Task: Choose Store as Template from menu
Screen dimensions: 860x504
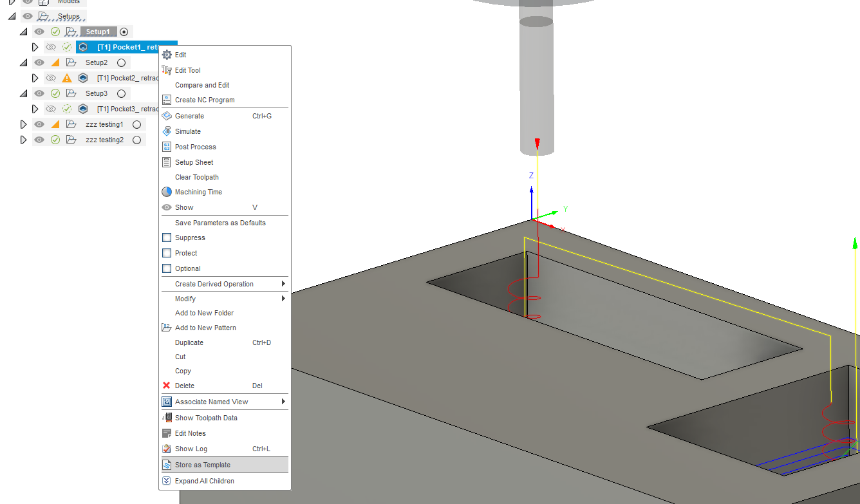Action: (x=203, y=464)
